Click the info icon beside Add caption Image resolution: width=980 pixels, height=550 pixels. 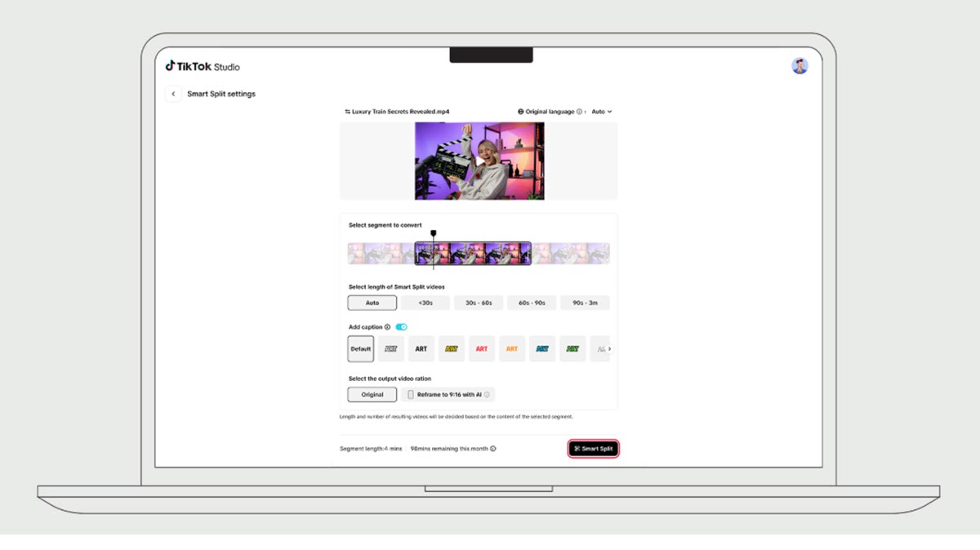pos(387,326)
